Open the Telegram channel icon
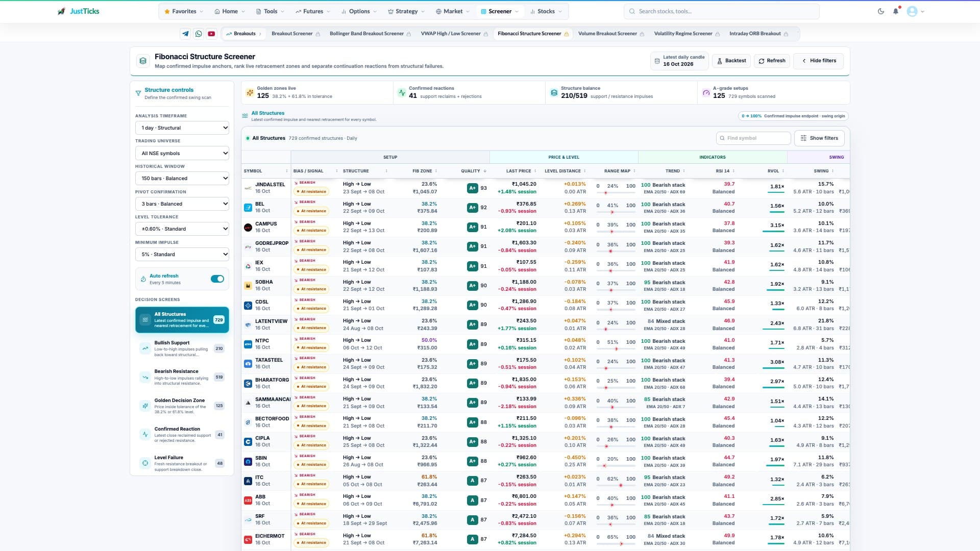 pos(185,34)
